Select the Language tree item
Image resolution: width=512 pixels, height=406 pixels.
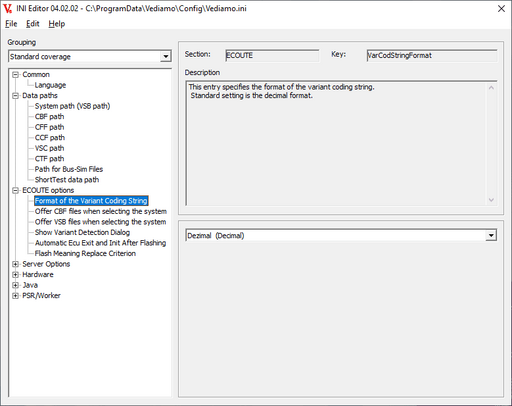click(50, 85)
